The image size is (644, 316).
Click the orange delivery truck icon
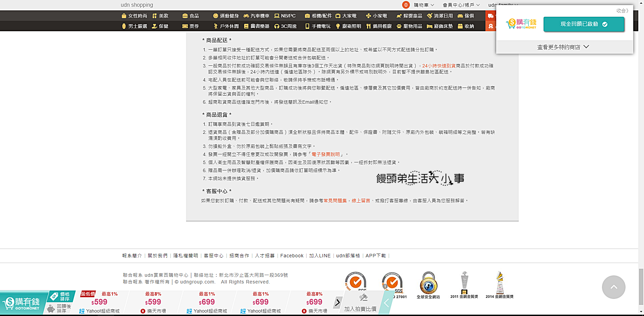pyautogui.click(x=490, y=16)
